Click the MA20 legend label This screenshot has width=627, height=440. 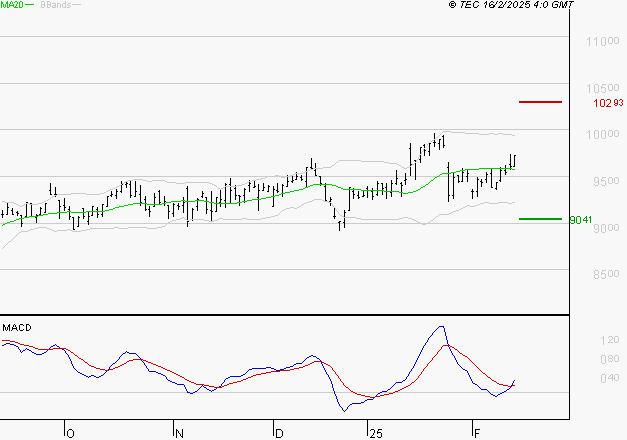point(10,5)
